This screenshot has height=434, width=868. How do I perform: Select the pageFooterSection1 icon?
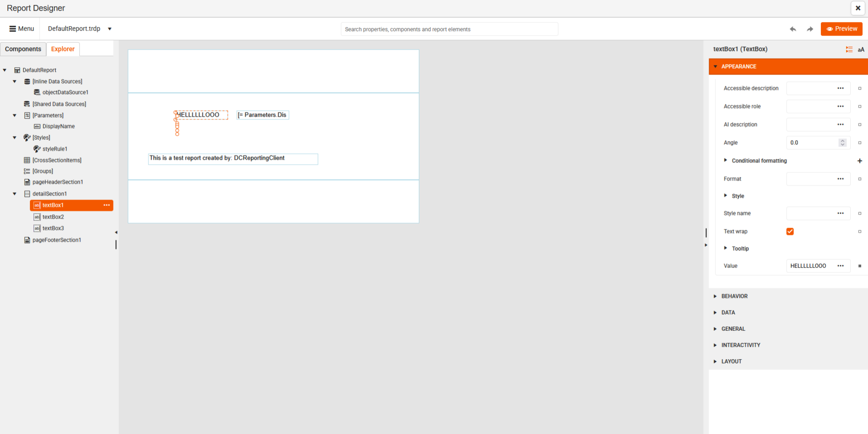pos(27,240)
